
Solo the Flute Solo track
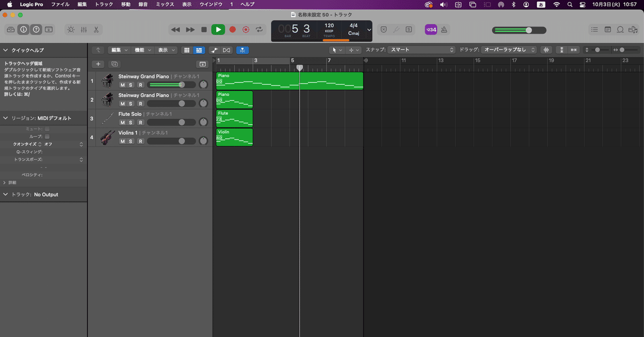pyautogui.click(x=131, y=122)
